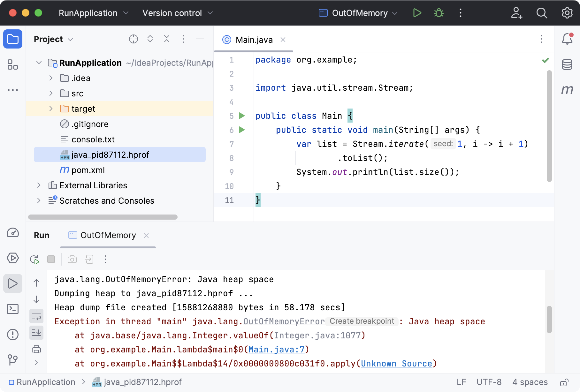
Task: Close the Main.java tab
Action: [283, 40]
